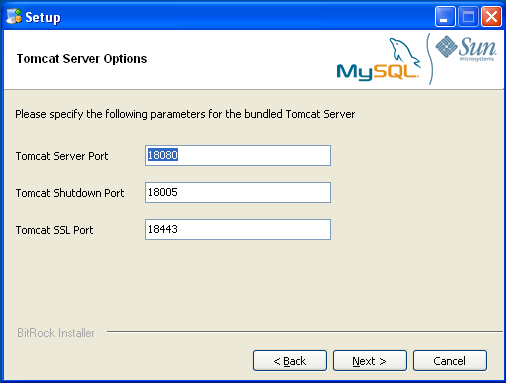This screenshot has width=506, height=383.
Task: Minimize the Setup window
Action: tap(445, 16)
